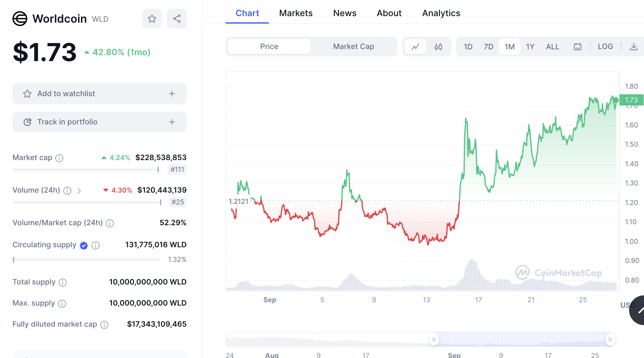Click the star favorite icon beside WLD
This screenshot has width=644, height=358.
[x=152, y=19]
